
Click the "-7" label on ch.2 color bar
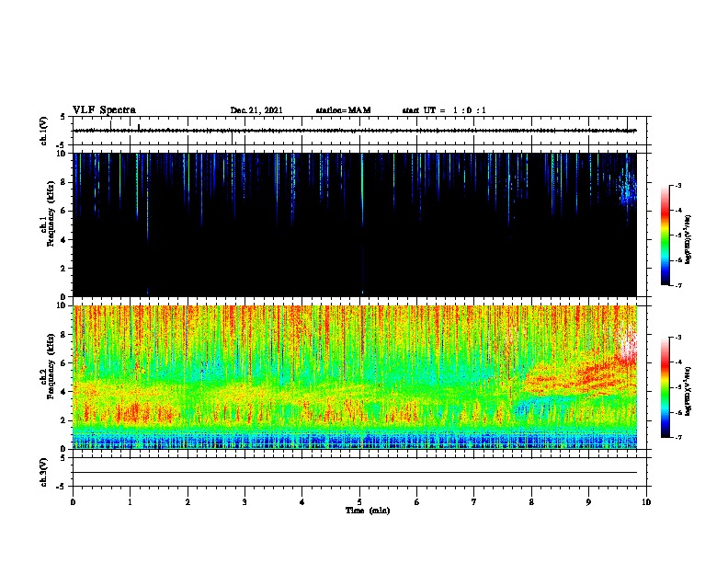(677, 438)
